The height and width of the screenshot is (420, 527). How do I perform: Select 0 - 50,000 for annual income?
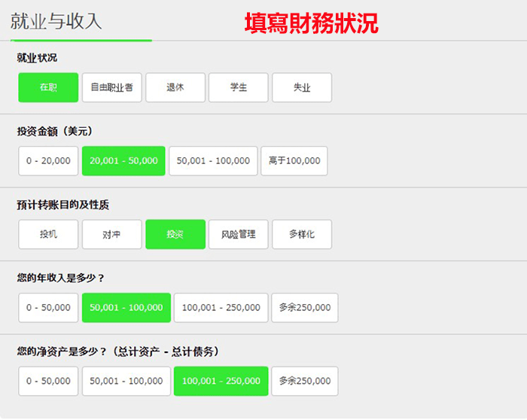coord(48,307)
